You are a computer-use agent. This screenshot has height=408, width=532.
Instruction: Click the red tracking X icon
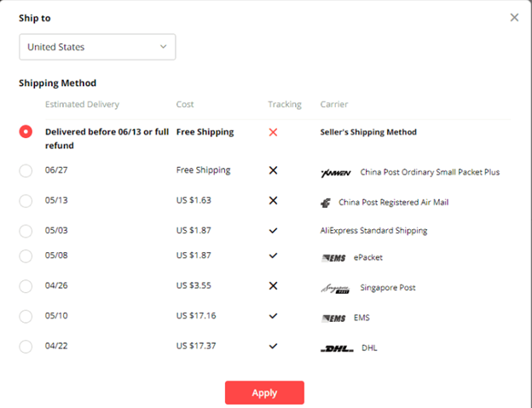click(273, 133)
